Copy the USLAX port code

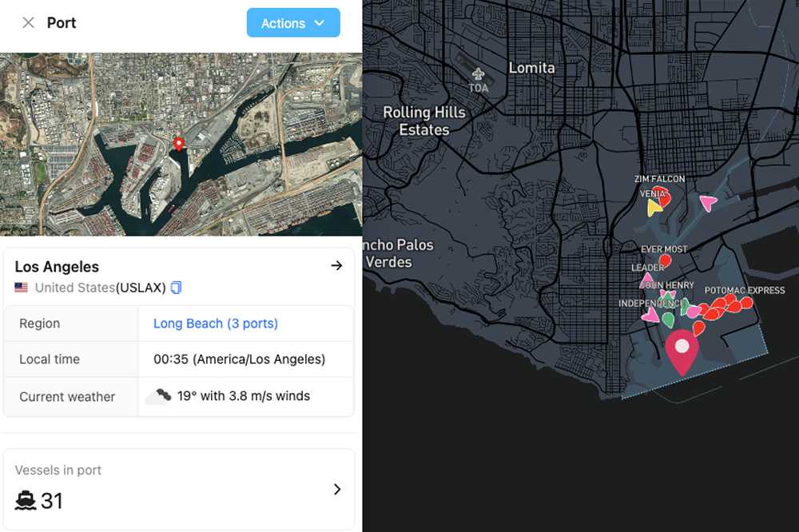(x=177, y=288)
